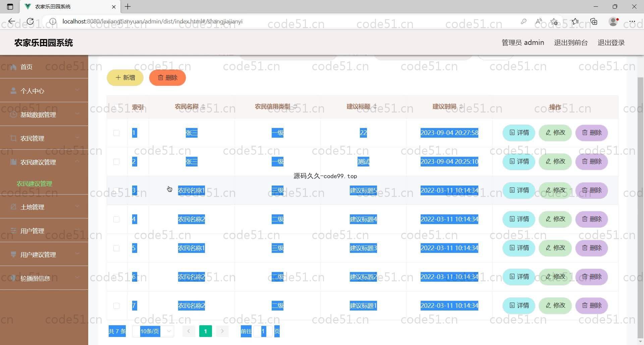Go back using browser back arrow
The image size is (644, 345).
[x=12, y=21]
